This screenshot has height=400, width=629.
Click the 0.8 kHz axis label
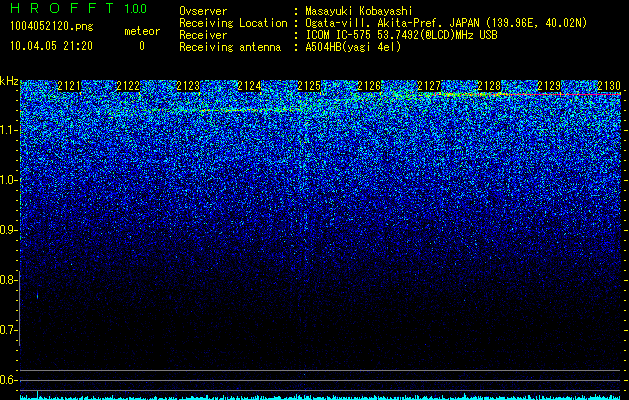pos(8,280)
